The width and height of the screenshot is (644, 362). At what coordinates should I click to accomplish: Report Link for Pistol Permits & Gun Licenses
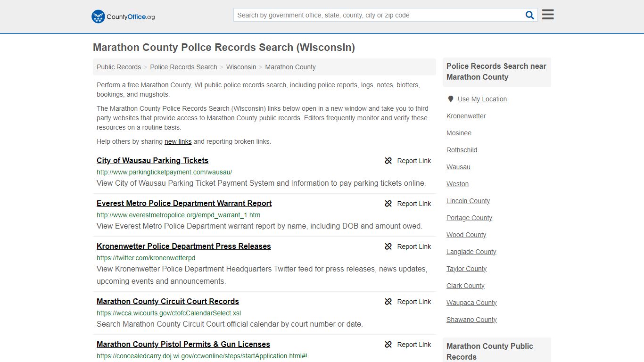tap(414, 345)
